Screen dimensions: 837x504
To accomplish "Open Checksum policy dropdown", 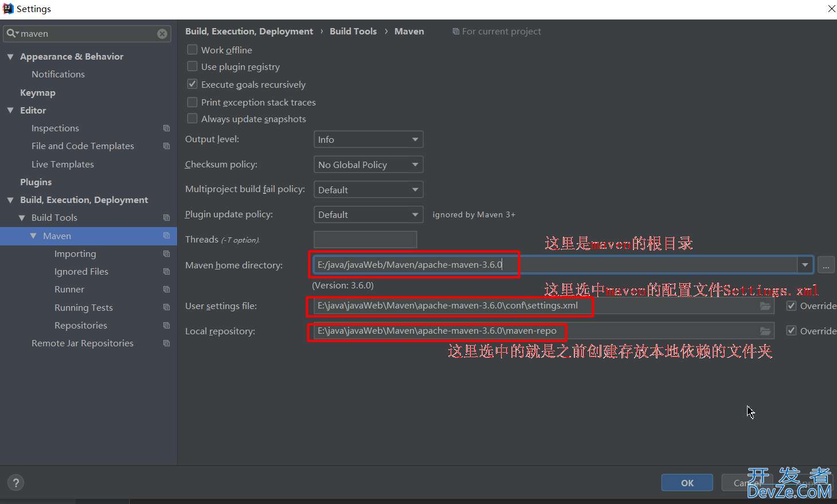I will (x=368, y=165).
